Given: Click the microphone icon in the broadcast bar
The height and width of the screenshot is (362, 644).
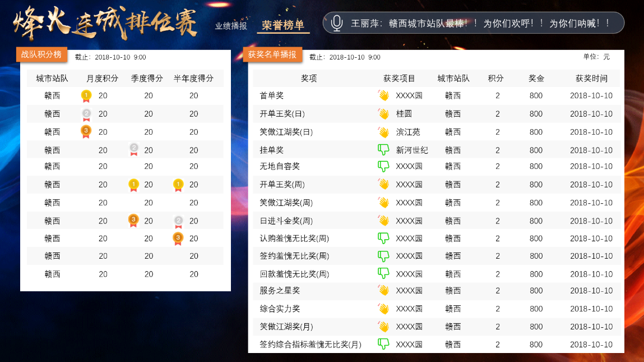Looking at the screenshot, I should pos(337,23).
